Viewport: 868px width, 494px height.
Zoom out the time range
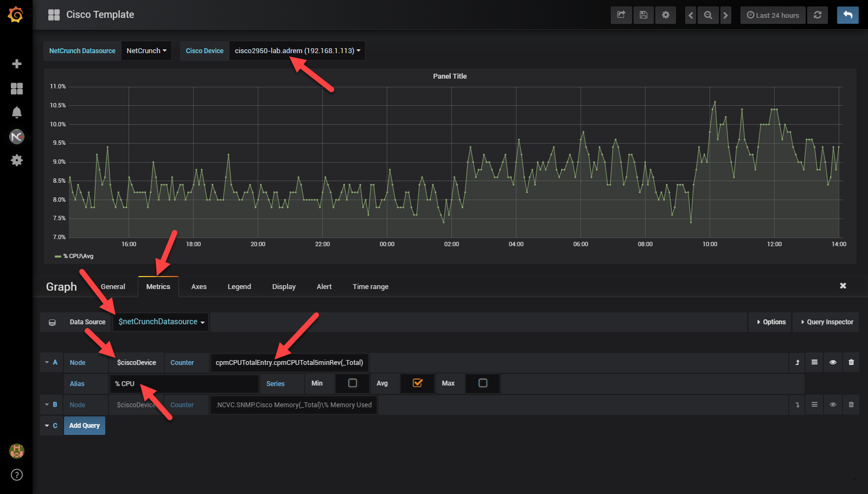pyautogui.click(x=708, y=15)
